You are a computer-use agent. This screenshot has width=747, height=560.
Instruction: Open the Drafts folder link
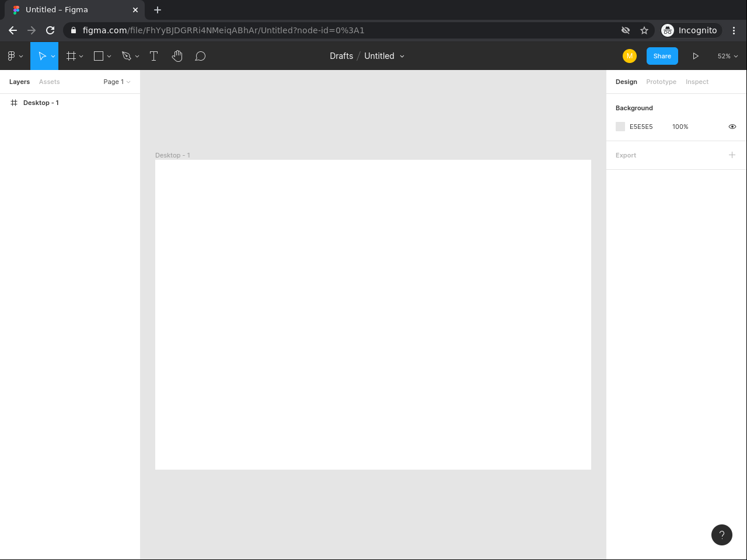[x=341, y=56]
